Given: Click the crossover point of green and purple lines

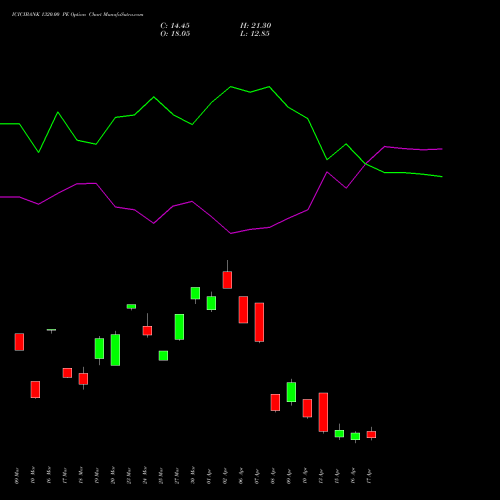Looking at the screenshot, I should [x=366, y=164].
